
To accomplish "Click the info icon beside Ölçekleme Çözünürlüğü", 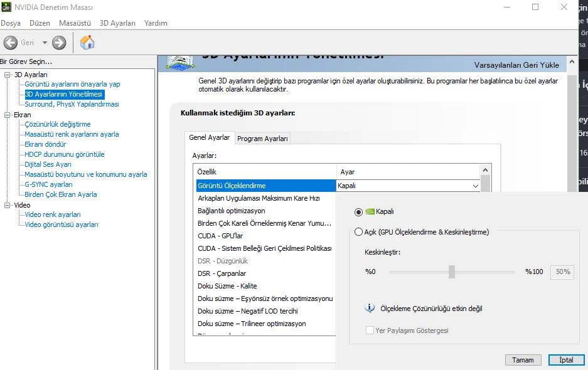I will pos(370,308).
